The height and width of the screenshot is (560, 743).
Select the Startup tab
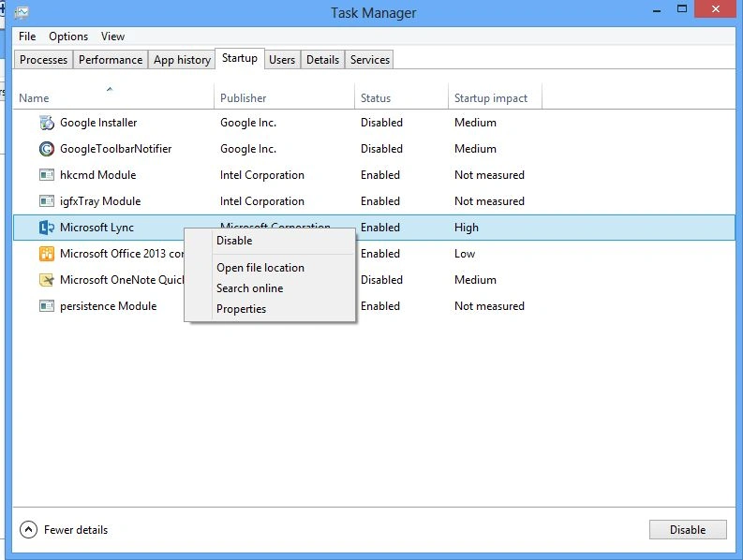pos(240,58)
